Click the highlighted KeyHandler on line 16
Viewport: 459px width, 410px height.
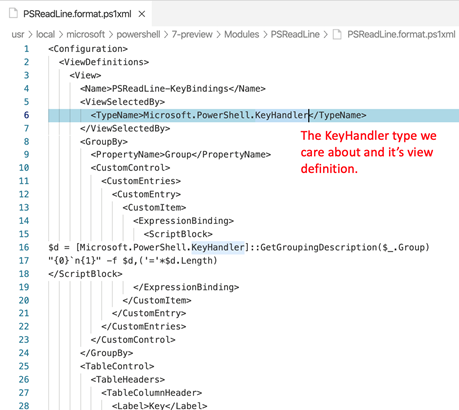pos(218,247)
